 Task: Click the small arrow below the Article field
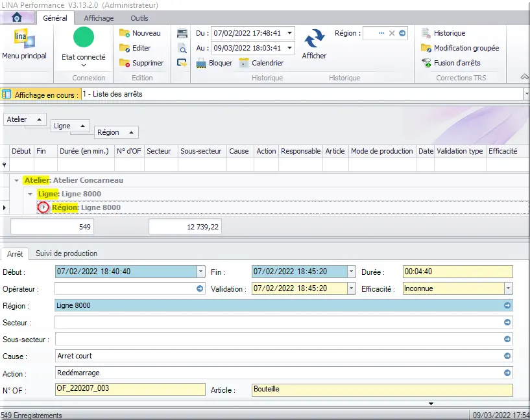(431, 403)
